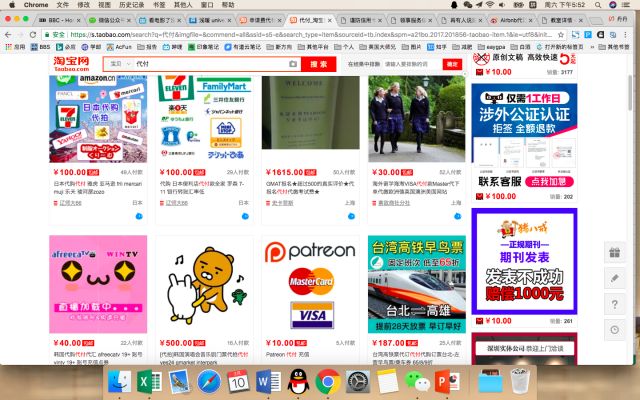
Task: Open PowerPoint from the dock
Action: [447, 382]
